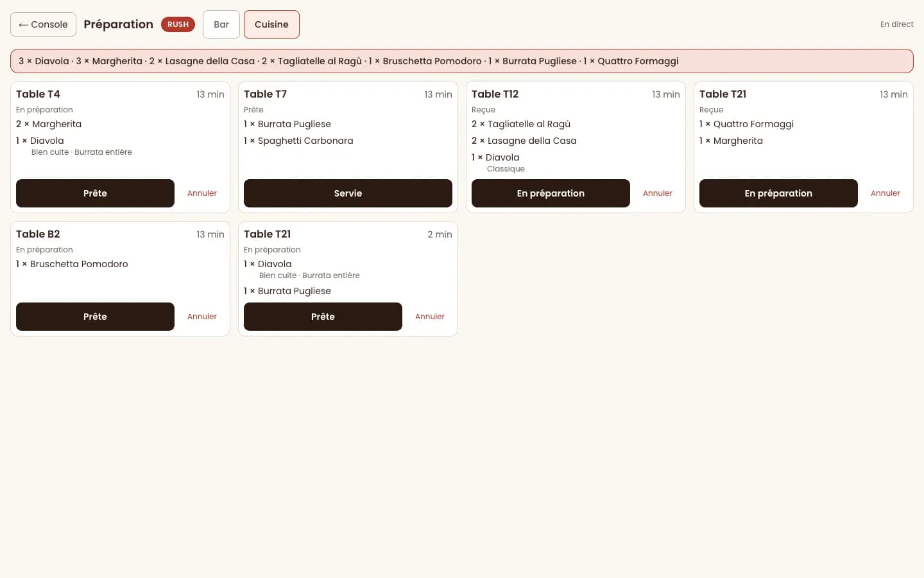Click the Table B2 card title
Image resolution: width=924 pixels, height=578 pixels.
(x=38, y=234)
